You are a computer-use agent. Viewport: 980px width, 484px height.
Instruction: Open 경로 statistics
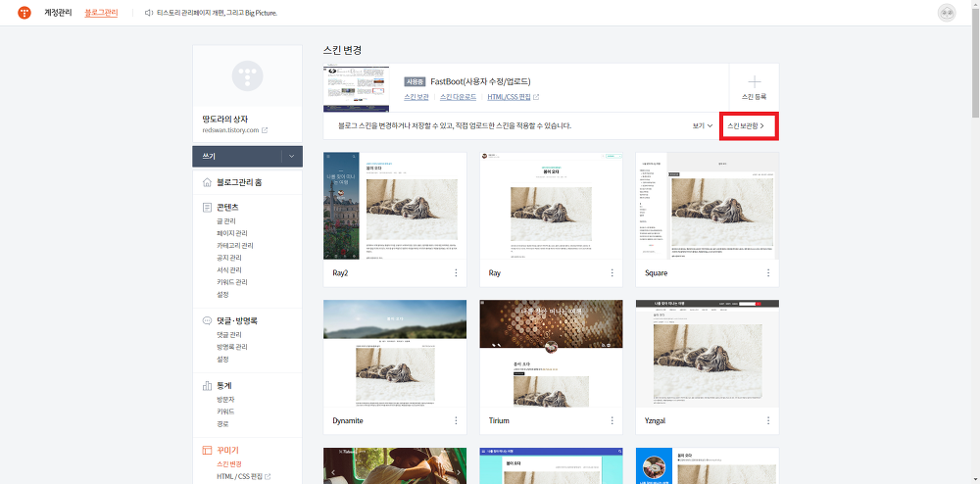[x=222, y=424]
